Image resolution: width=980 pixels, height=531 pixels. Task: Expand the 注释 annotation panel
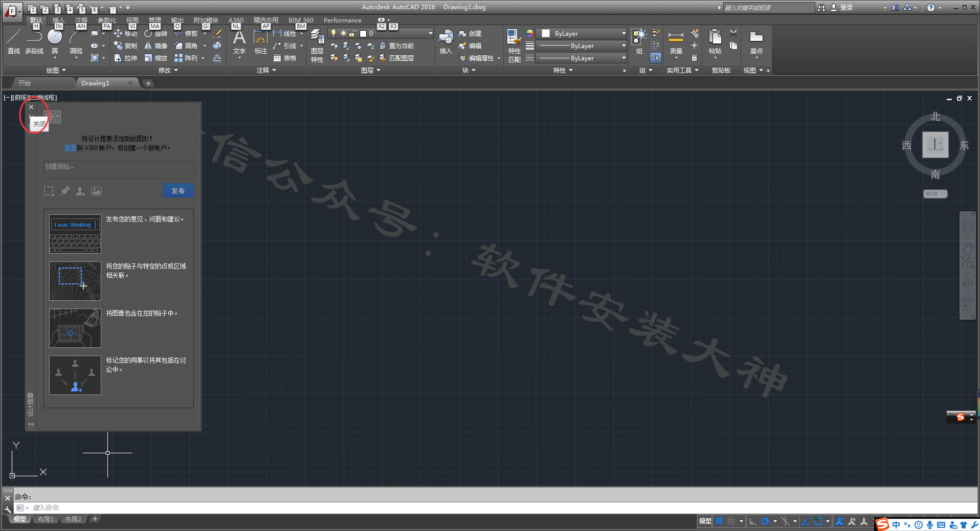tap(266, 70)
